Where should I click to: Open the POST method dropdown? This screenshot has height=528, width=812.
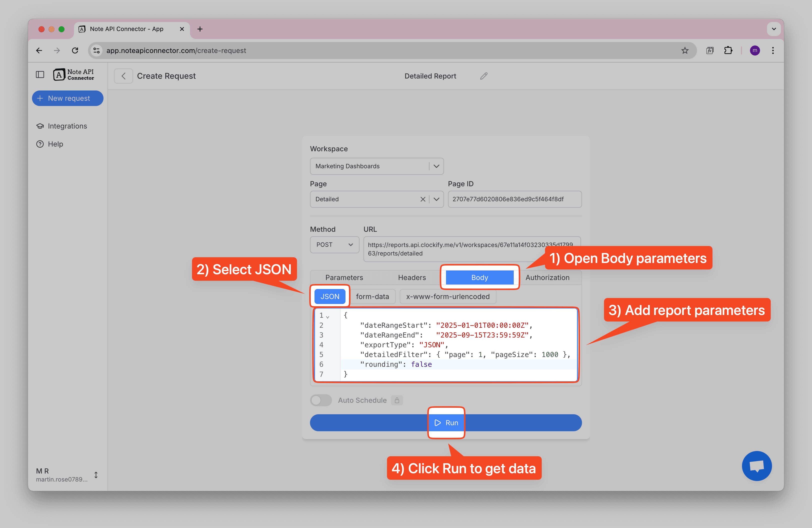click(x=334, y=244)
